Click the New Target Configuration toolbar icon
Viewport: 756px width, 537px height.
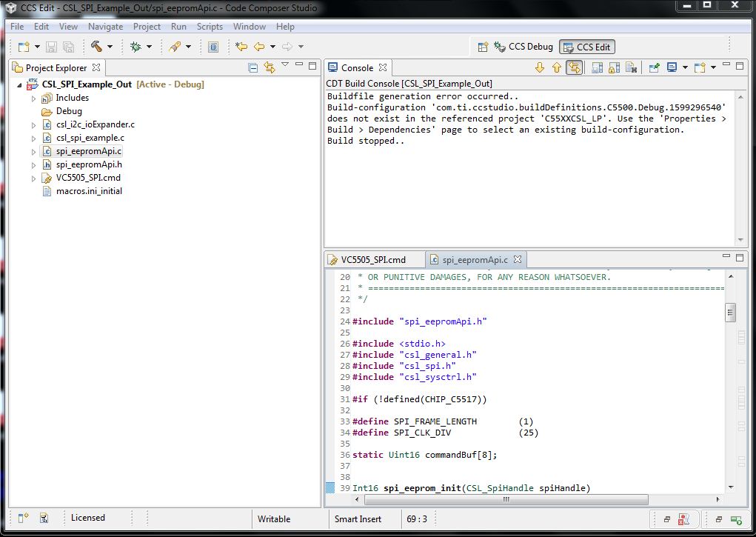tap(213, 46)
